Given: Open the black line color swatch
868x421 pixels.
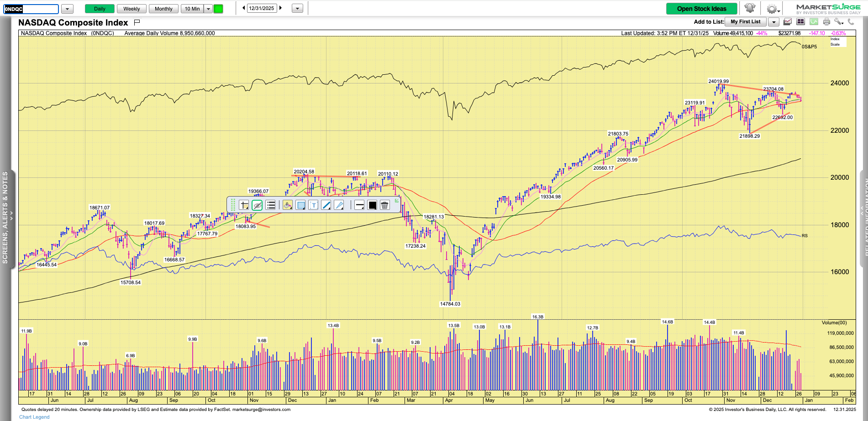Looking at the screenshot, I should click(372, 205).
